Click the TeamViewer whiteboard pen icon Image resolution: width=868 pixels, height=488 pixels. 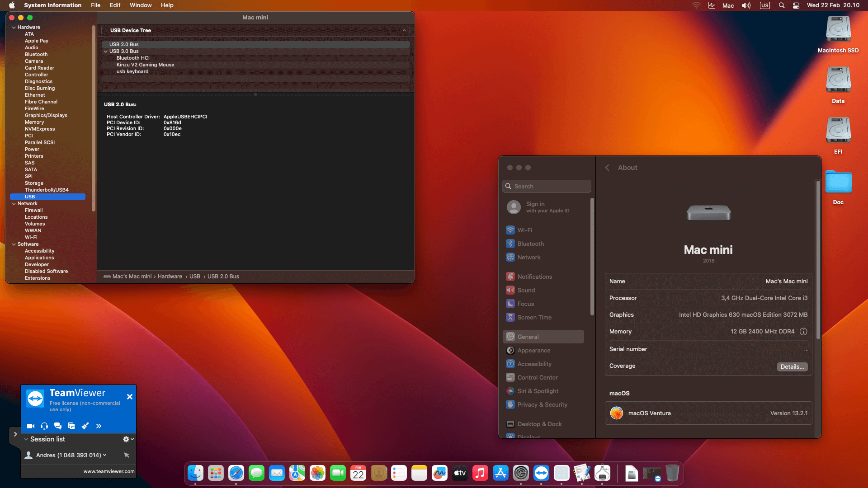[x=85, y=426]
